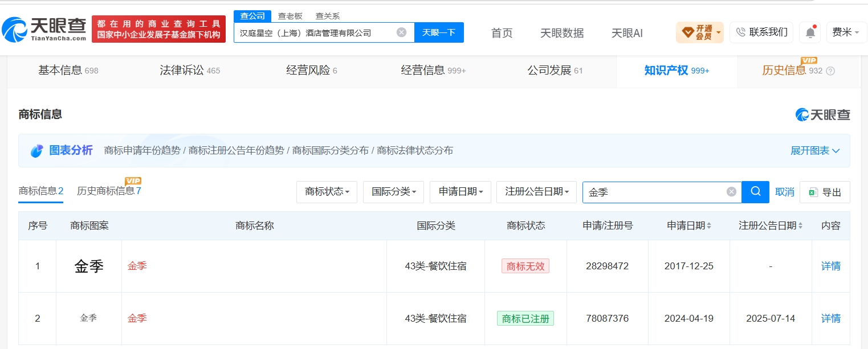Open the 基本信息 698 tab
This screenshot has width=868, height=349.
coord(68,71)
